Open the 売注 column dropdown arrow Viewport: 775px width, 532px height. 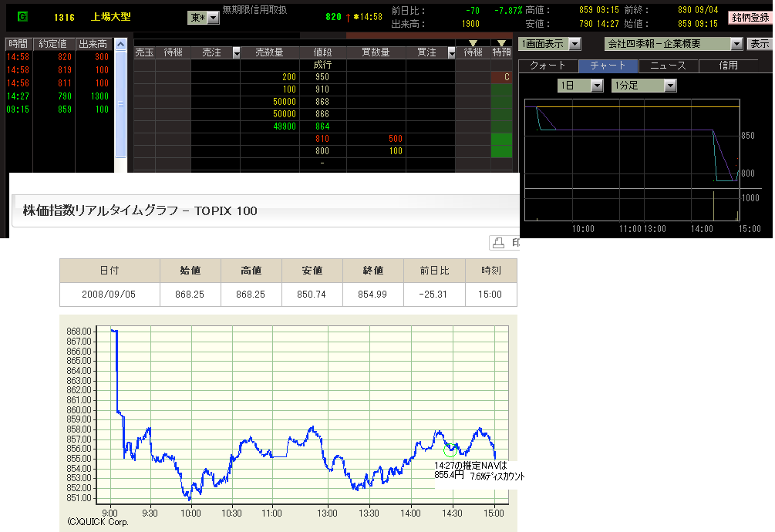click(236, 52)
